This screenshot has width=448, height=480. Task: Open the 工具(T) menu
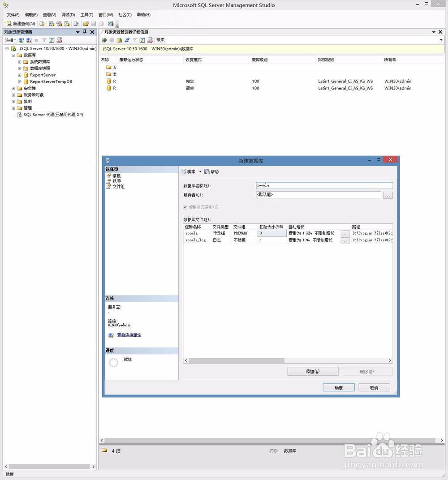coord(86,15)
